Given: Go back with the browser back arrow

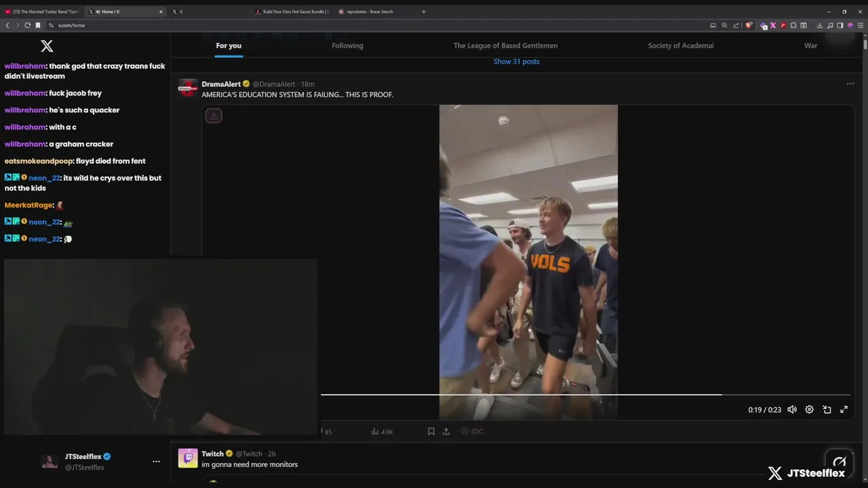Looking at the screenshot, I should click(x=7, y=25).
